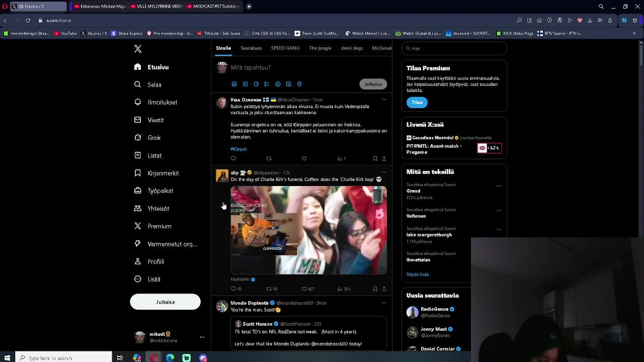Viewport: 644px width, 362px height.
Task: Open Etusivu home page
Action: click(x=151, y=67)
